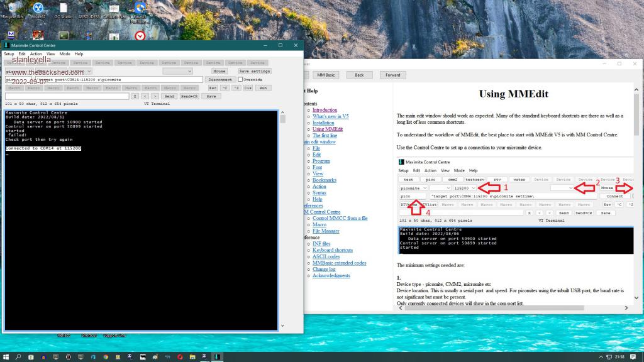Toggle the Override checkbox
The height and width of the screenshot is (362, 644).
pyautogui.click(x=240, y=80)
